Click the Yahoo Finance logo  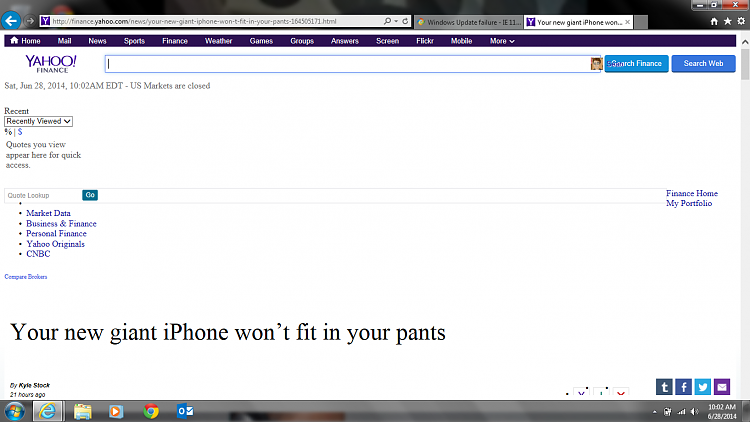click(51, 64)
